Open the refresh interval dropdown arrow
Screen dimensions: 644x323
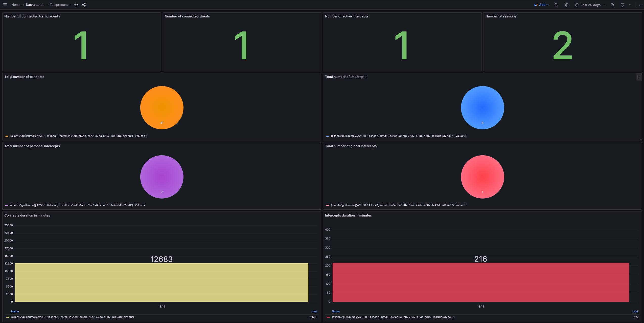point(630,5)
